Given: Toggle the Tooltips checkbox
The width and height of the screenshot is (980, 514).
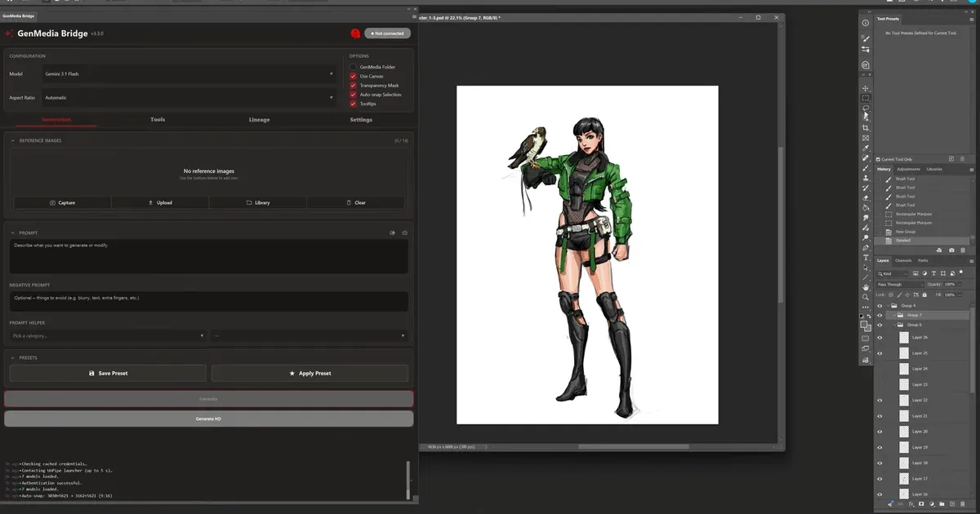Looking at the screenshot, I should pyautogui.click(x=354, y=104).
